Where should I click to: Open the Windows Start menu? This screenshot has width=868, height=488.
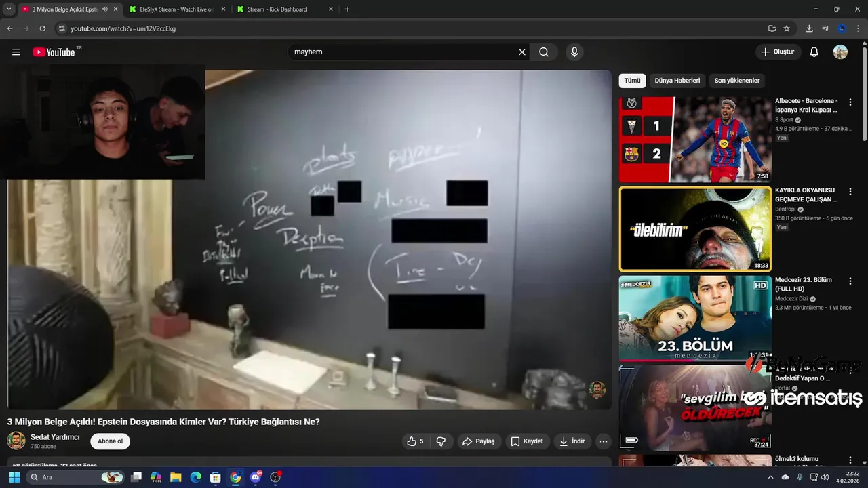tap(14, 477)
